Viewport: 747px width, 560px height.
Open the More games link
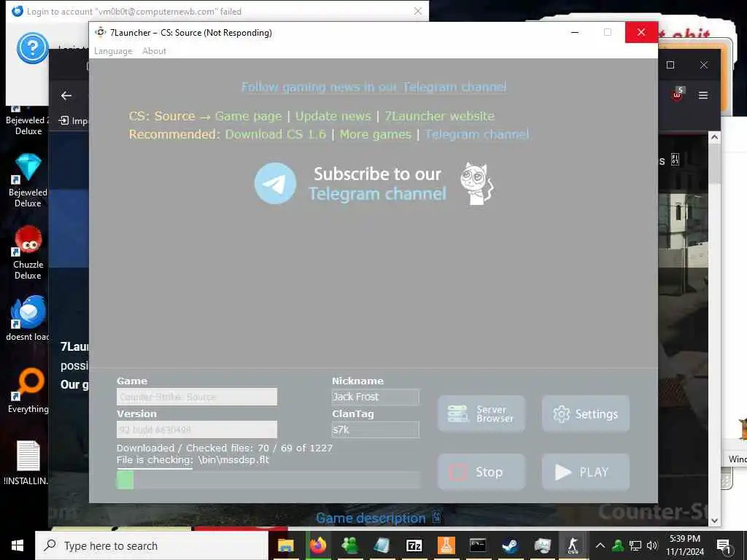coord(376,134)
